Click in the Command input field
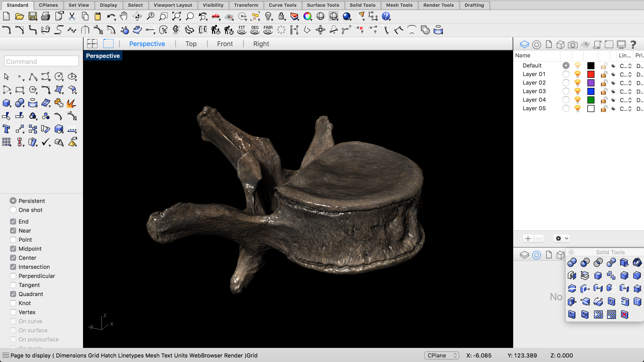Image resolution: width=644 pixels, height=362 pixels. point(42,61)
